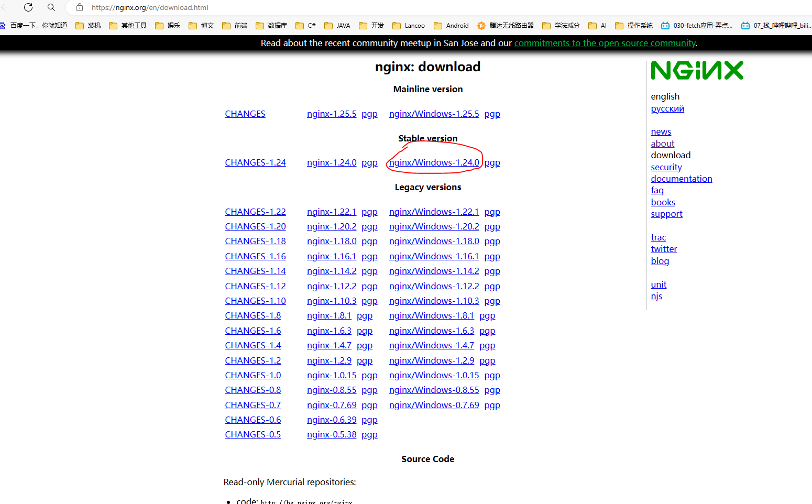
Task: Open pgp signature for nginx/Windows-1.24.0
Action: tap(492, 162)
